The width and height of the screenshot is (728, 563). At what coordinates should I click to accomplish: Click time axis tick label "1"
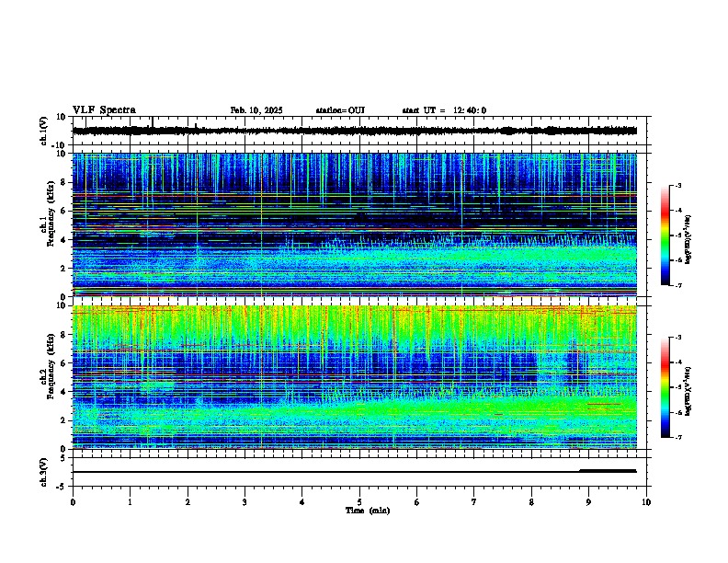pyautogui.click(x=130, y=502)
